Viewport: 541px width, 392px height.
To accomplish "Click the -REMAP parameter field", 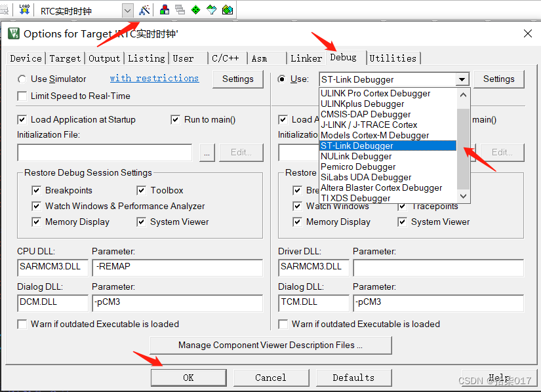I will (177, 267).
